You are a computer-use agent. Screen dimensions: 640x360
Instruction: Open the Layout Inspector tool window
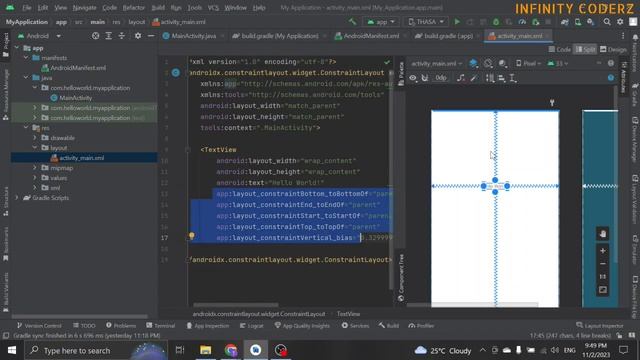click(x=600, y=325)
